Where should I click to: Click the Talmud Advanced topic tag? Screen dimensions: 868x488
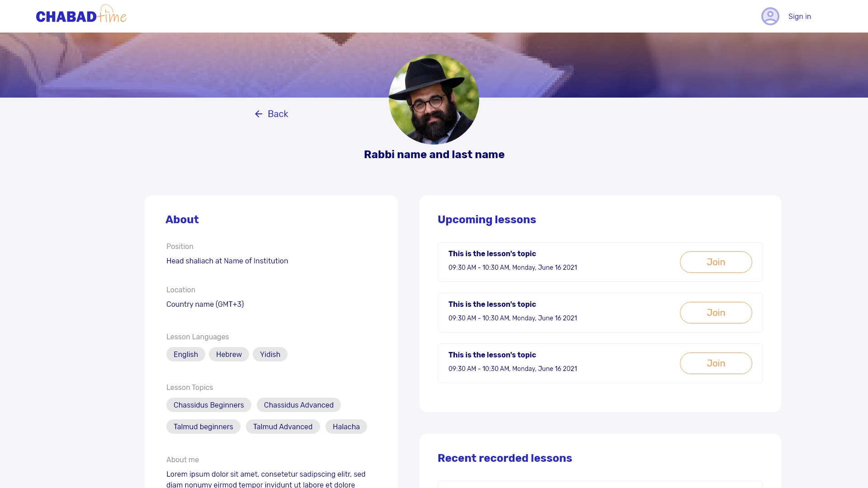coord(283,427)
